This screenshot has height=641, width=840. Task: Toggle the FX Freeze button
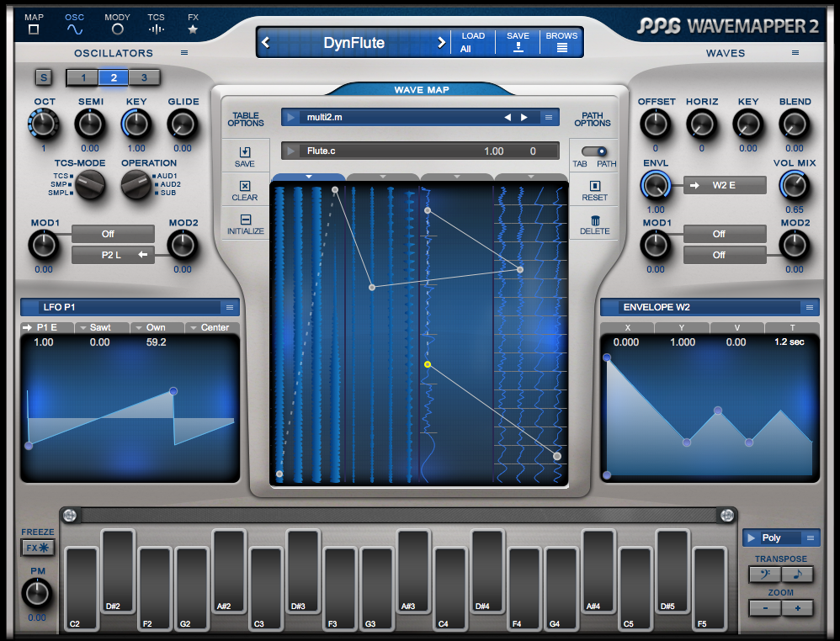coord(37,548)
